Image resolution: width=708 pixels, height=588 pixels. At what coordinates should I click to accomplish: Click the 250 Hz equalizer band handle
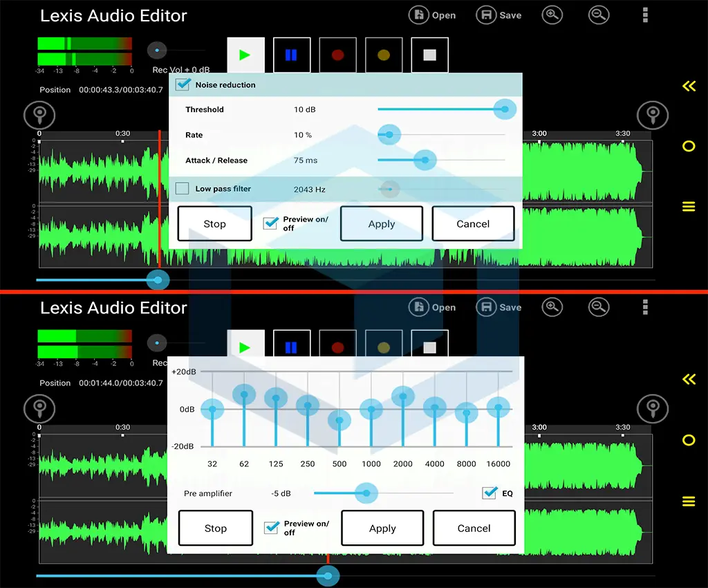(308, 405)
